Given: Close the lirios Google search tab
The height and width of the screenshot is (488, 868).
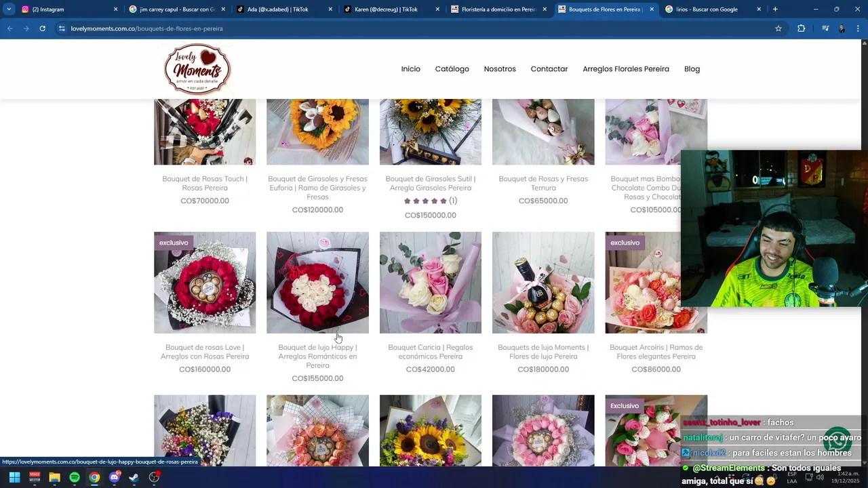Looking at the screenshot, I should (x=759, y=9).
